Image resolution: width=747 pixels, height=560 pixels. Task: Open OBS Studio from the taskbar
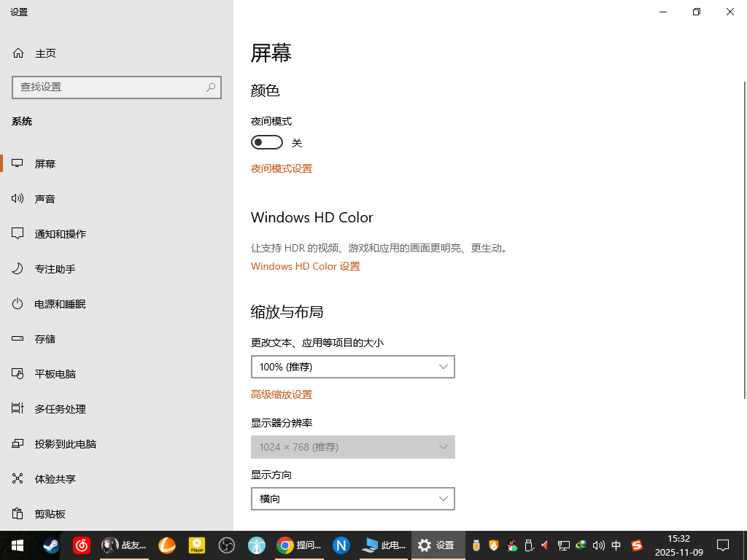(227, 545)
